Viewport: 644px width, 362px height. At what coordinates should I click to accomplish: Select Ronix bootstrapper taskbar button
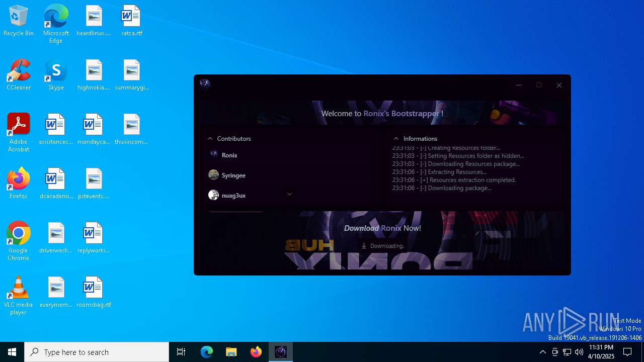(x=281, y=352)
